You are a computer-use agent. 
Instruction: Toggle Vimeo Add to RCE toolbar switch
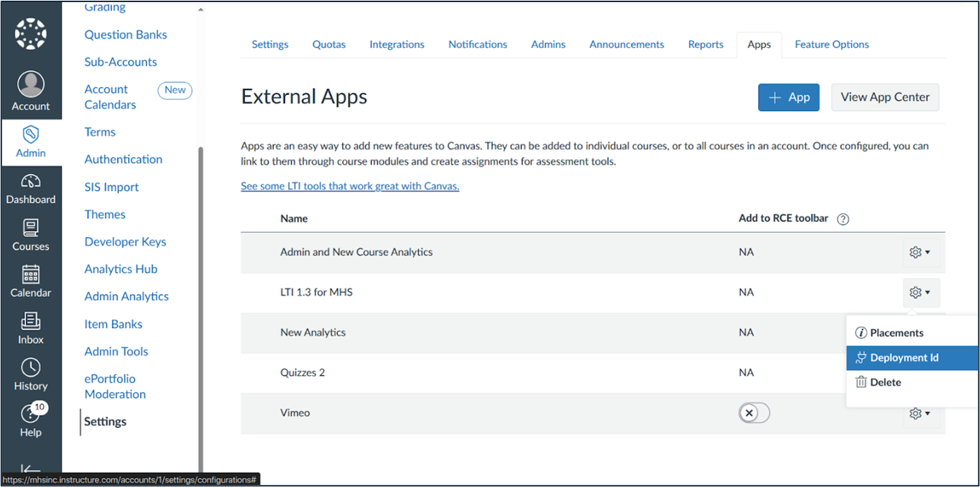coord(754,413)
